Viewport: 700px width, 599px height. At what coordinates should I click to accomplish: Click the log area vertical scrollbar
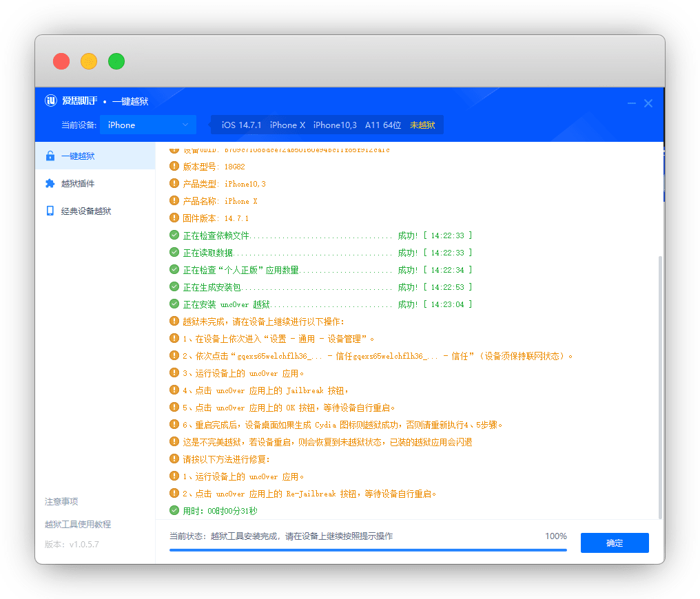pyautogui.click(x=660, y=387)
